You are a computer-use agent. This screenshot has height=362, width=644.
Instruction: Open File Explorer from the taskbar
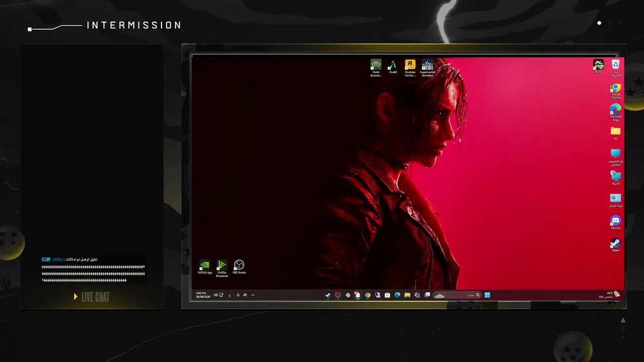407,295
